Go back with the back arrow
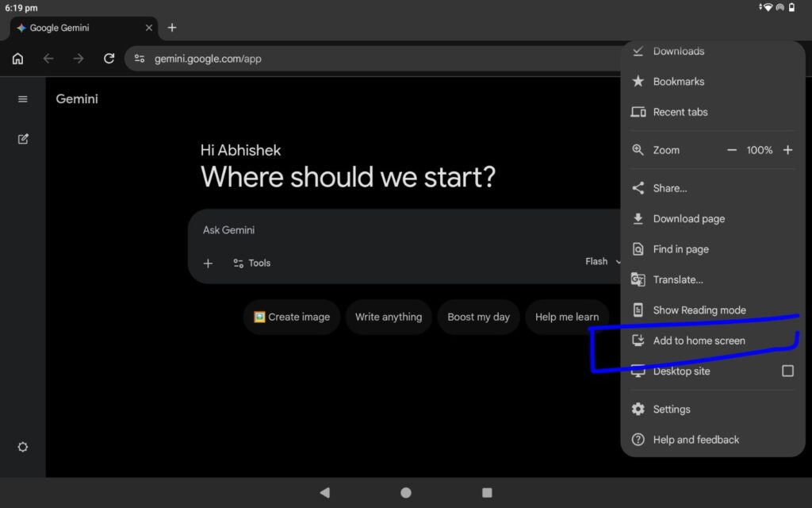This screenshot has height=508, width=812. (48, 59)
